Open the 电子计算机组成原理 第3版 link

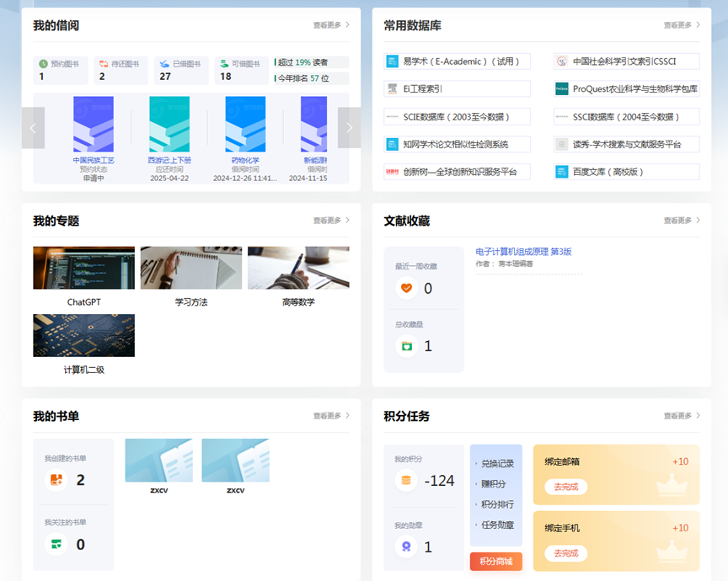(x=523, y=252)
